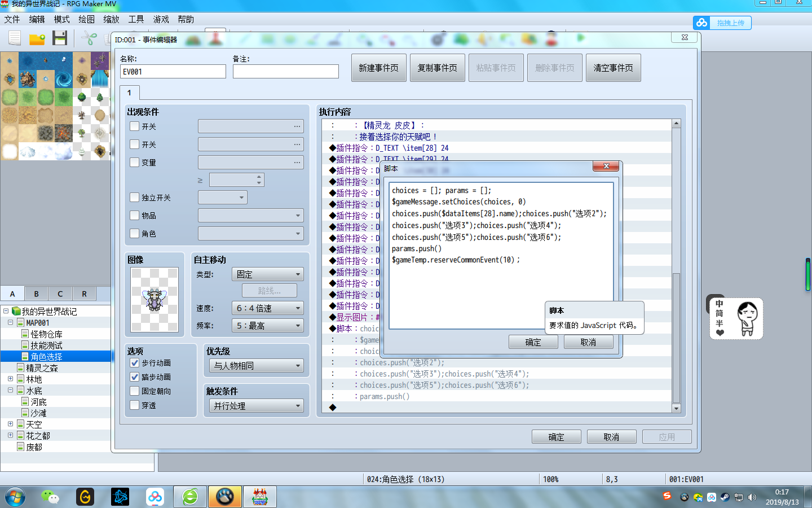Image resolution: width=812 pixels, height=508 pixels.
Task: Open the trigger dropdown showing 并行处理
Action: [257, 406]
